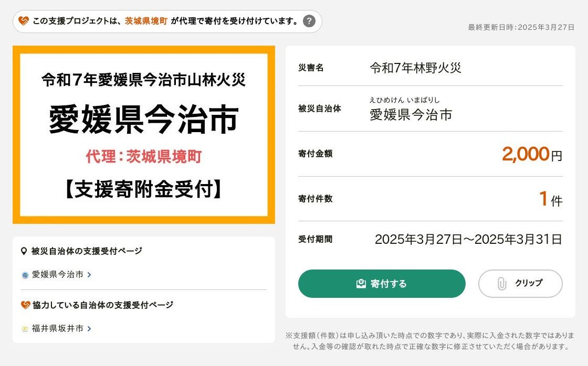
Task: Click the paperclip icon on クリップ
Action: click(501, 284)
